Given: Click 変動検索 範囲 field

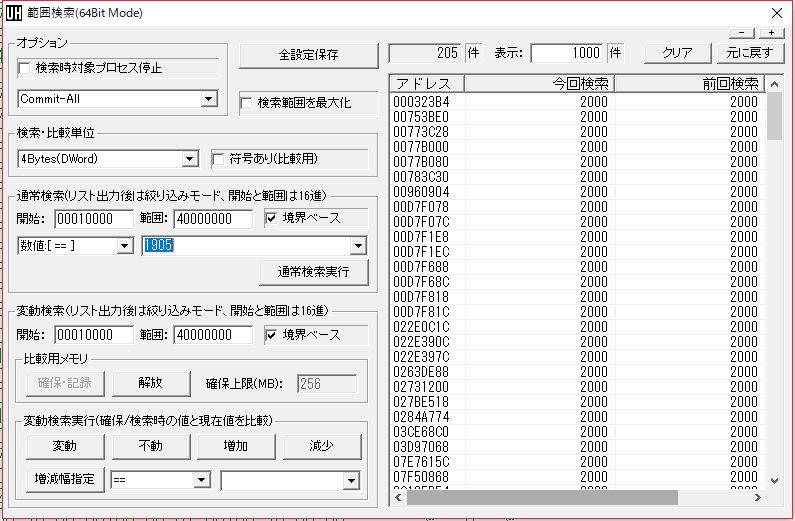Looking at the screenshot, I should pyautogui.click(x=213, y=335).
